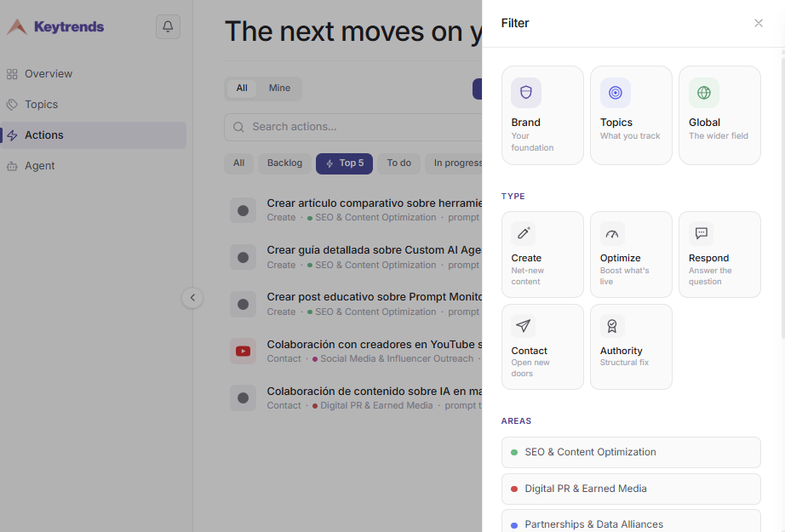Pick the Global globe filter card
Viewport: 785px width, 532px height.
coord(719,115)
